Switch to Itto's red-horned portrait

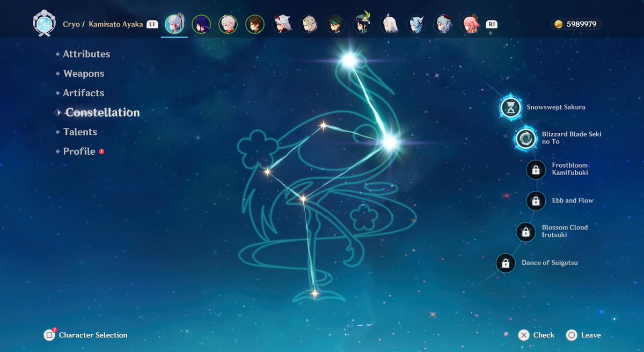tap(282, 24)
